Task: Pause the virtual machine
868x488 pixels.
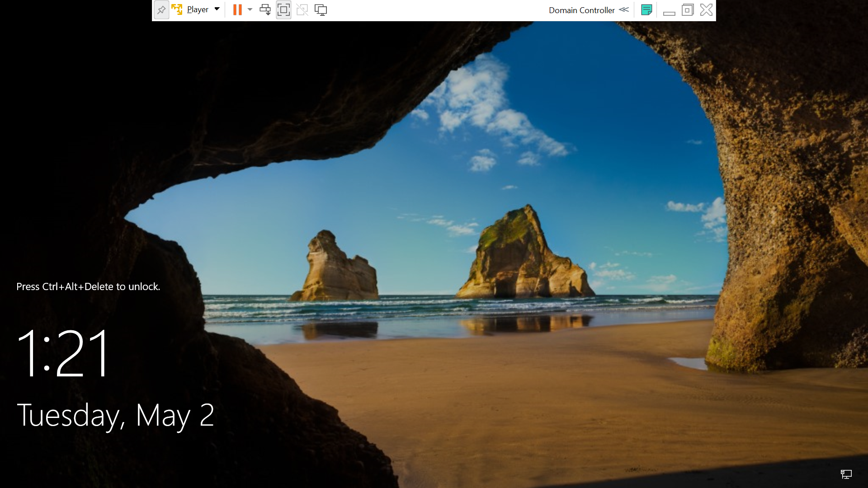Action: pyautogui.click(x=237, y=10)
